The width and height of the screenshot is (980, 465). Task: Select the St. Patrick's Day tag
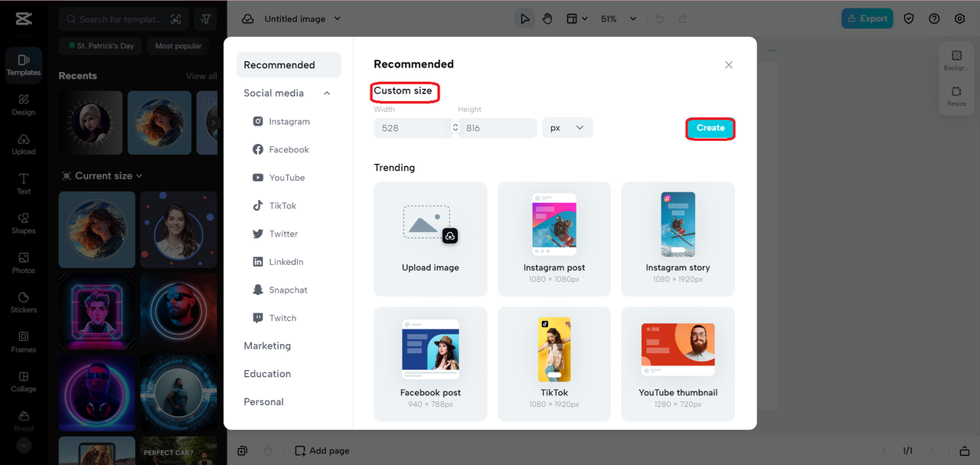pos(101,46)
